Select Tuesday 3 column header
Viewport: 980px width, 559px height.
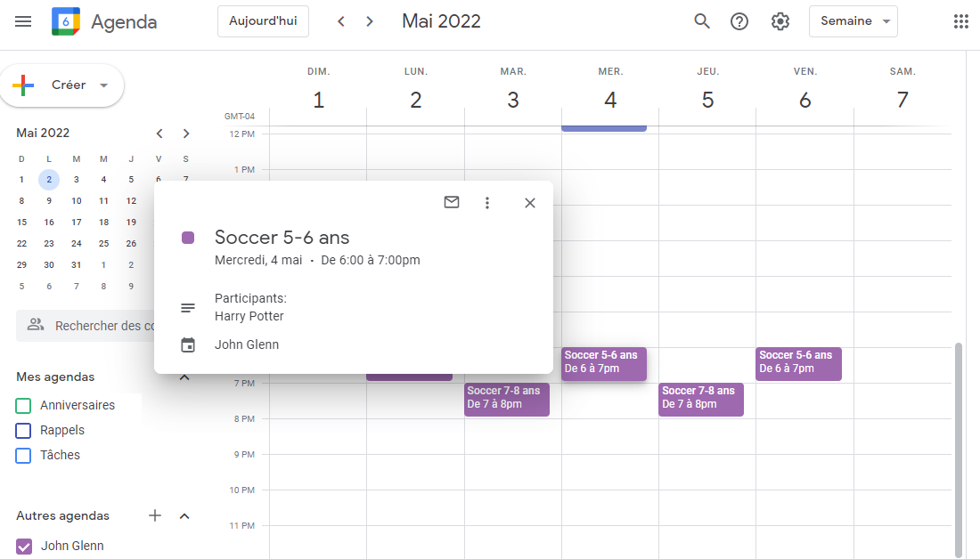[x=513, y=89]
